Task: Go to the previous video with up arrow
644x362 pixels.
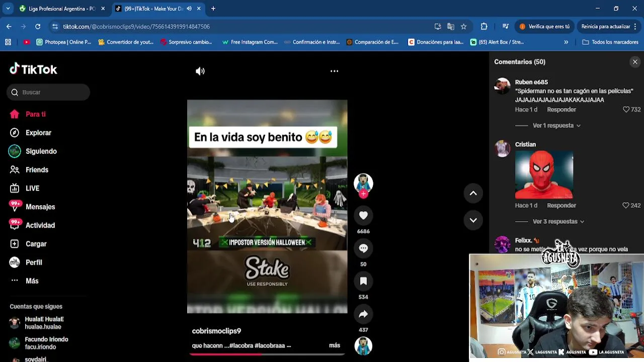Action: [473, 193]
